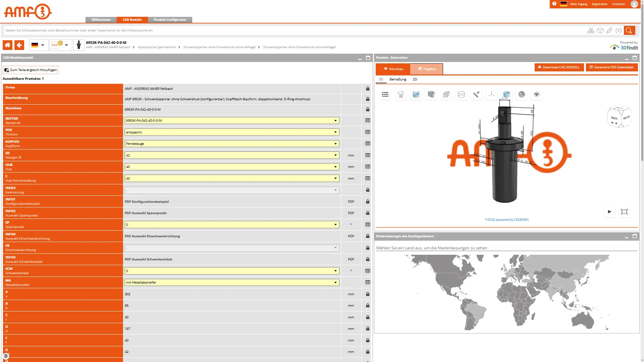
Task: Open the HUB stroke dropdown
Action: (232, 167)
